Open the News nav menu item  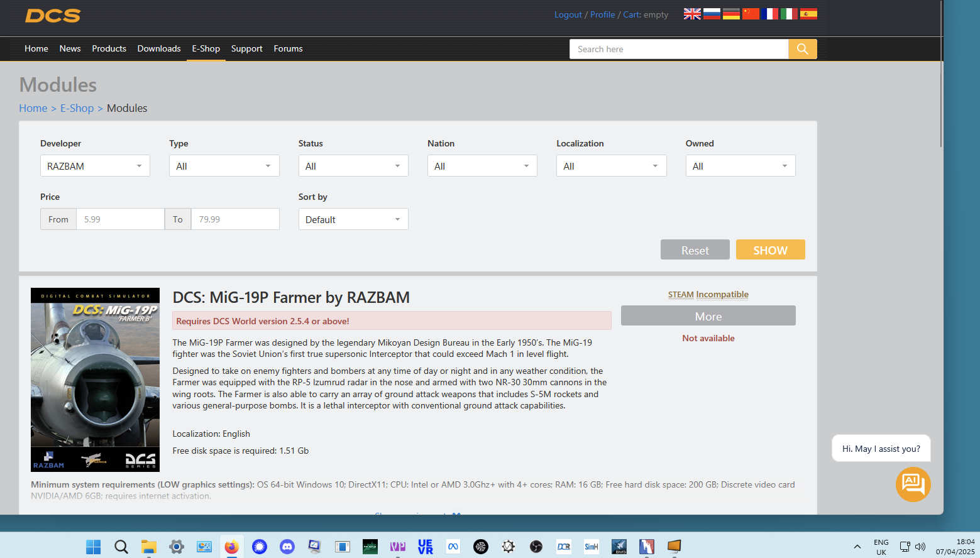coord(70,48)
